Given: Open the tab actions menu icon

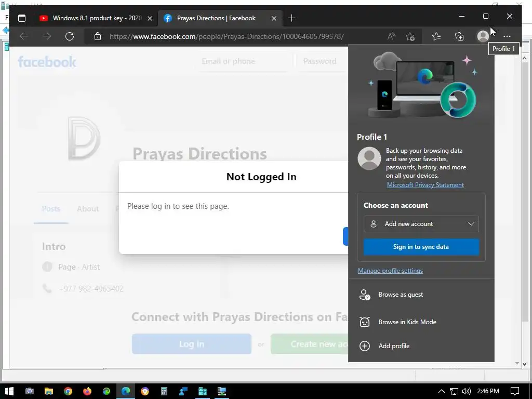Looking at the screenshot, I should click(22, 18).
